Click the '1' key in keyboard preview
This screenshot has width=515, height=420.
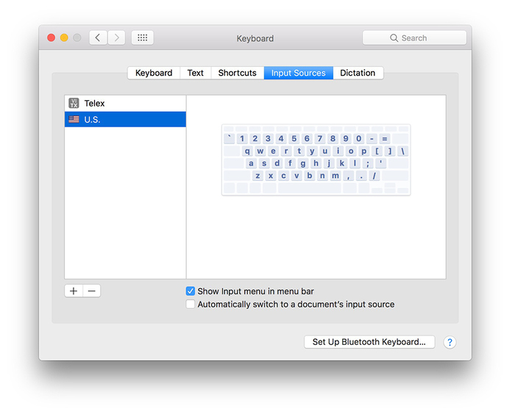(242, 138)
